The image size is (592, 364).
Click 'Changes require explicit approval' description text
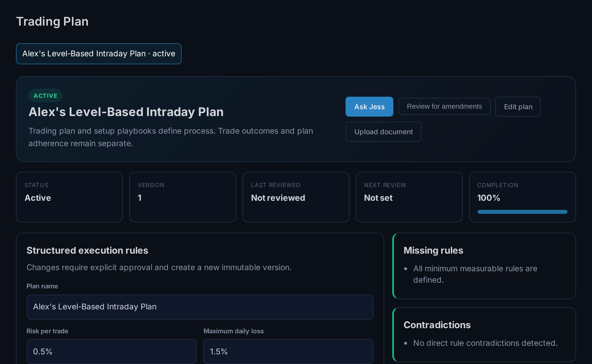(159, 268)
